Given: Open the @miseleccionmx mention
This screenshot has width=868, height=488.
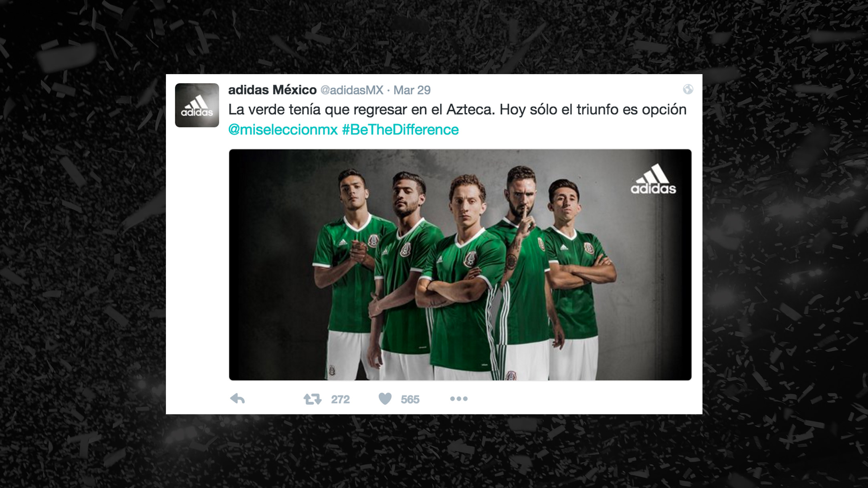Looking at the screenshot, I should [x=283, y=129].
